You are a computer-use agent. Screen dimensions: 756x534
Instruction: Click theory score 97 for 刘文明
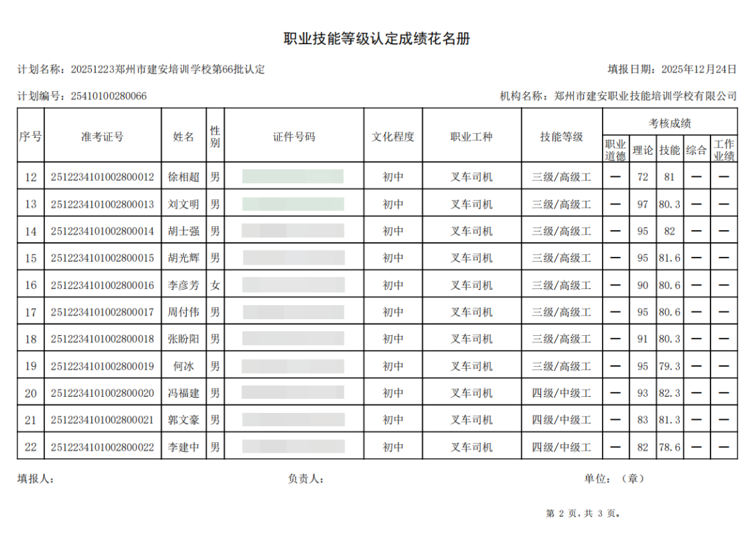coord(643,204)
